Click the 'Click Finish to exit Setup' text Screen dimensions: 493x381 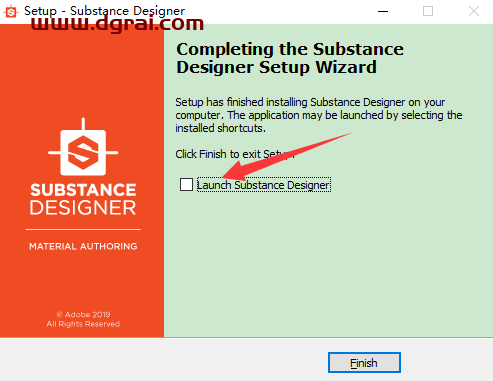pyautogui.click(x=235, y=154)
